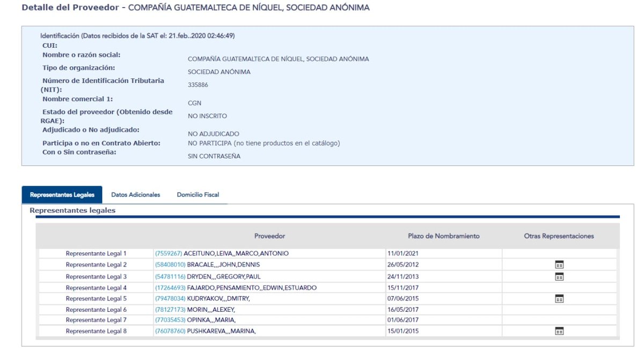Viewport: 644px width, 351px height.
Task: Open provider link 78127173 for MORIN
Action: [x=171, y=310]
